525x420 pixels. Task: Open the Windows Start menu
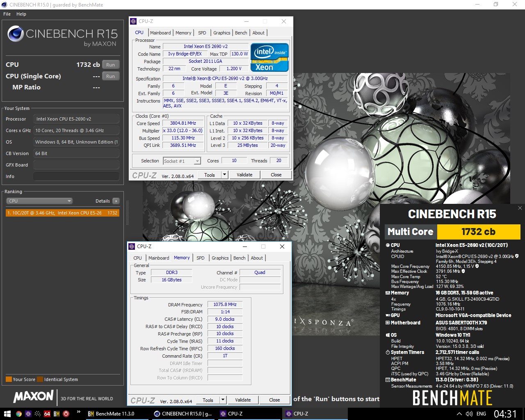[7, 413]
